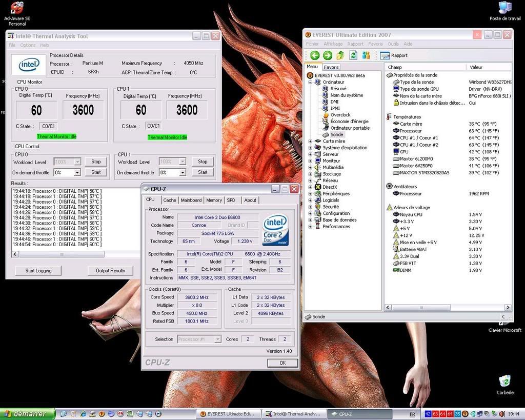
Task: Collapse the Ordinateur tree node
Action: 310,82
